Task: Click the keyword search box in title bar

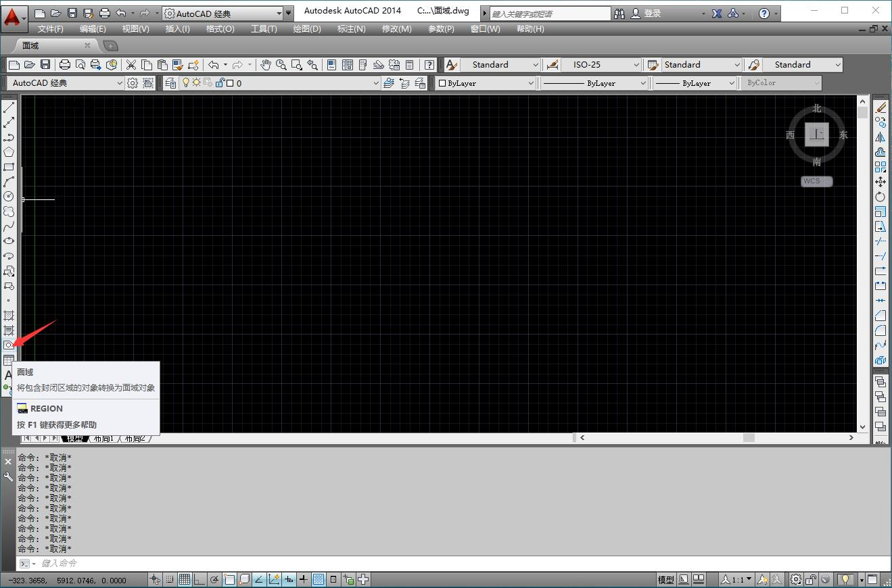Action: (x=549, y=13)
